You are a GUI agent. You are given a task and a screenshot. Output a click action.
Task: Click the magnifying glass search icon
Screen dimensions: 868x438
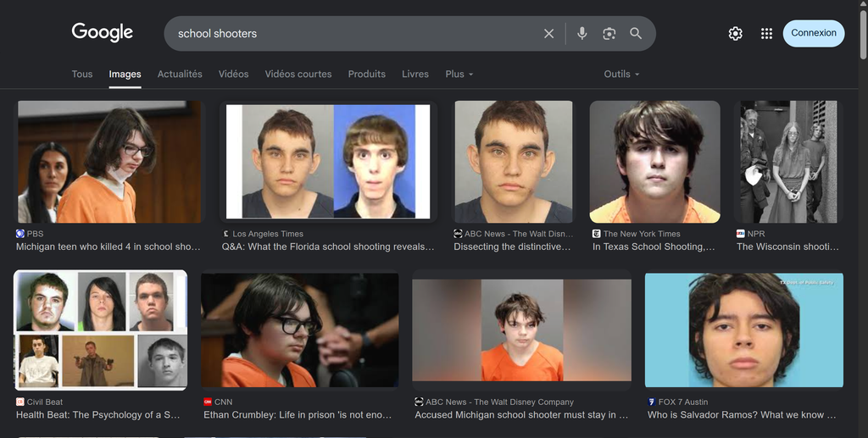[x=636, y=34]
